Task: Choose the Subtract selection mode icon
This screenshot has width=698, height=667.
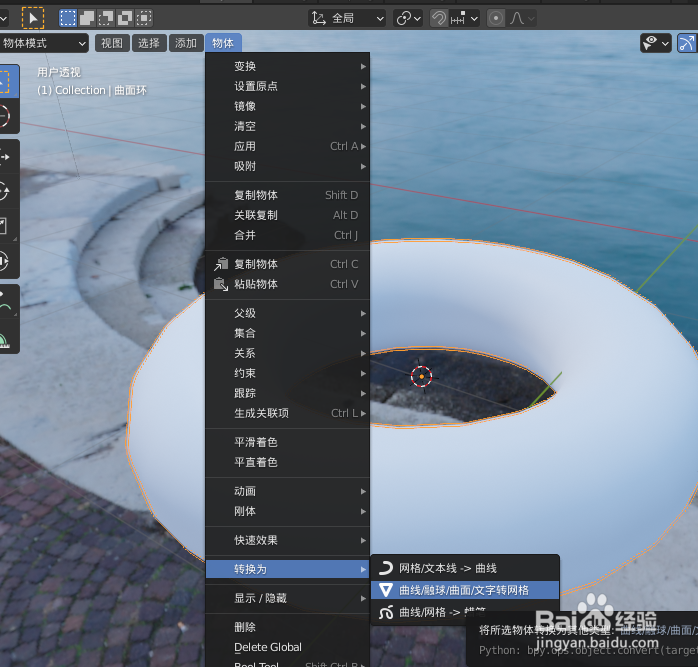Action: pyautogui.click(x=106, y=18)
